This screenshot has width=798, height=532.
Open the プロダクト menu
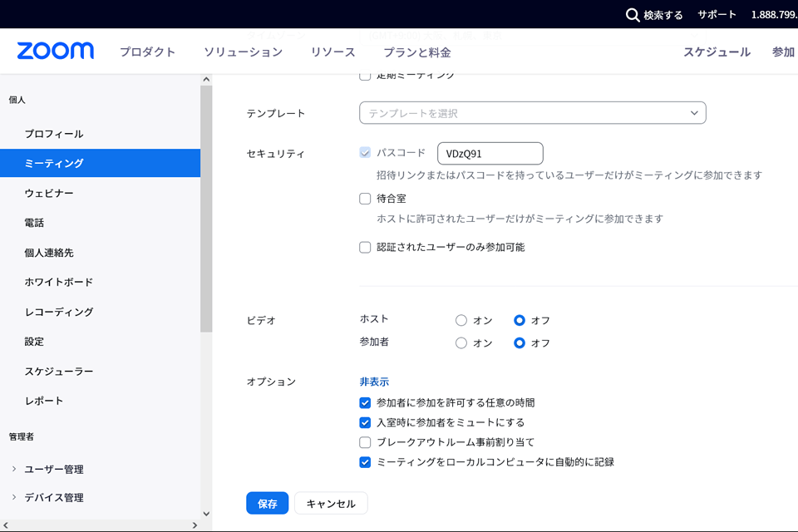click(147, 51)
